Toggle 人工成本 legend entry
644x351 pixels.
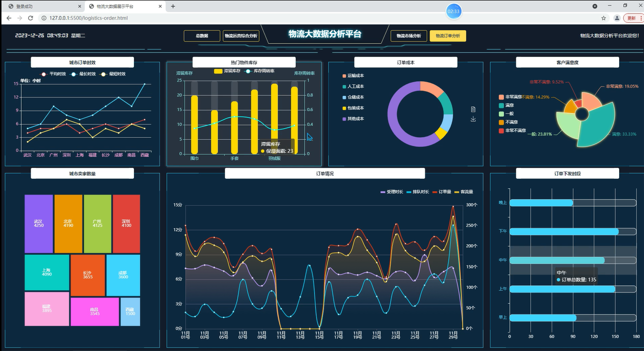pyautogui.click(x=354, y=87)
